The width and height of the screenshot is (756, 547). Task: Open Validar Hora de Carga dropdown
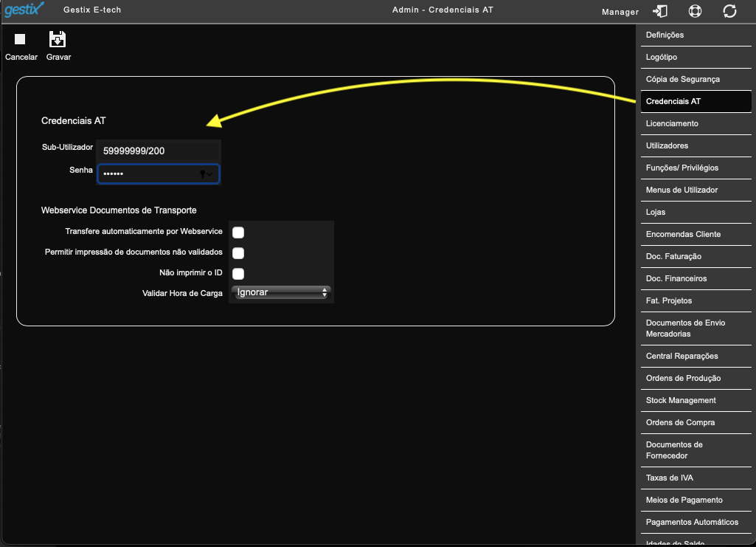(x=281, y=292)
